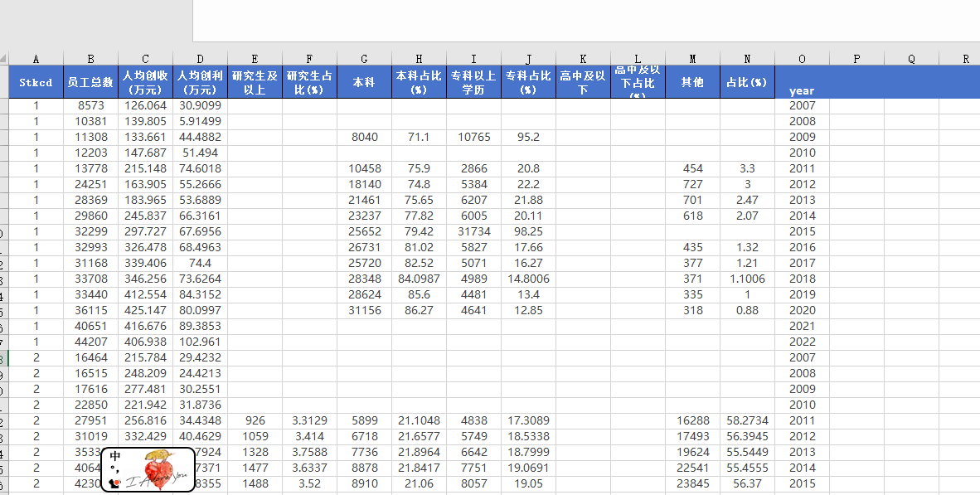Click the select-all corner triangle of the sheet

click(x=4, y=59)
